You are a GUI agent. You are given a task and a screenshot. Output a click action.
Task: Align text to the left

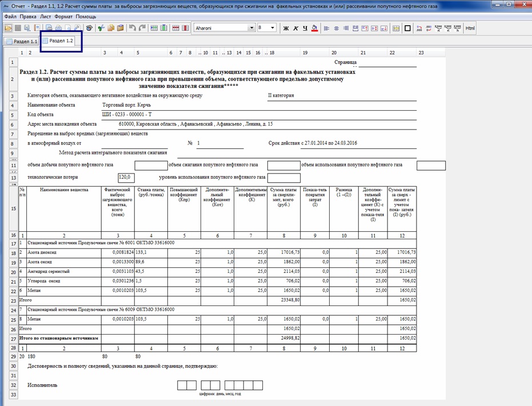pyautogui.click(x=327, y=28)
